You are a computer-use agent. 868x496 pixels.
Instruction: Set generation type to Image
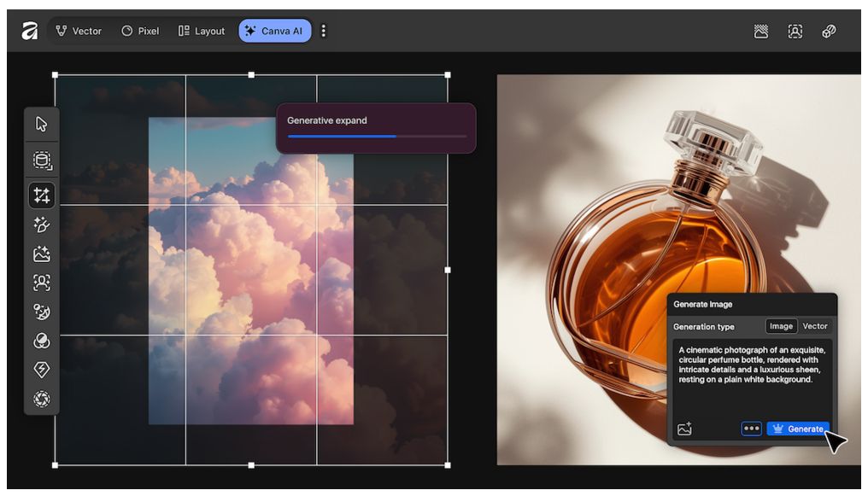(x=781, y=326)
